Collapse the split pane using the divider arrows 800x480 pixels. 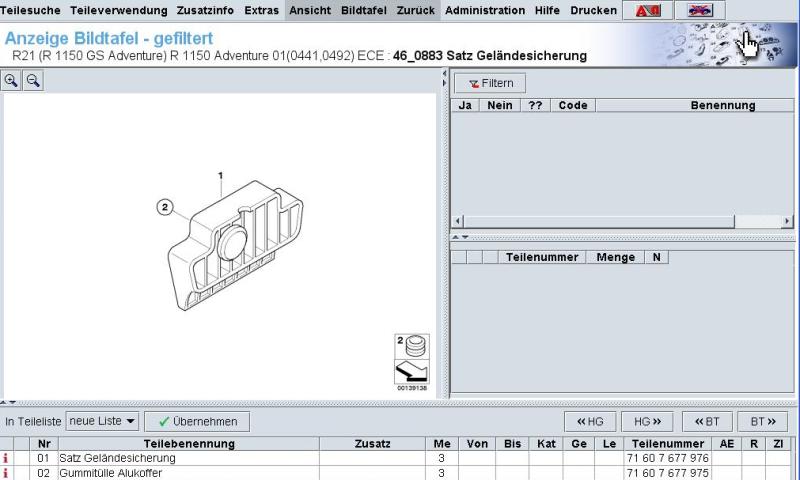point(444,78)
